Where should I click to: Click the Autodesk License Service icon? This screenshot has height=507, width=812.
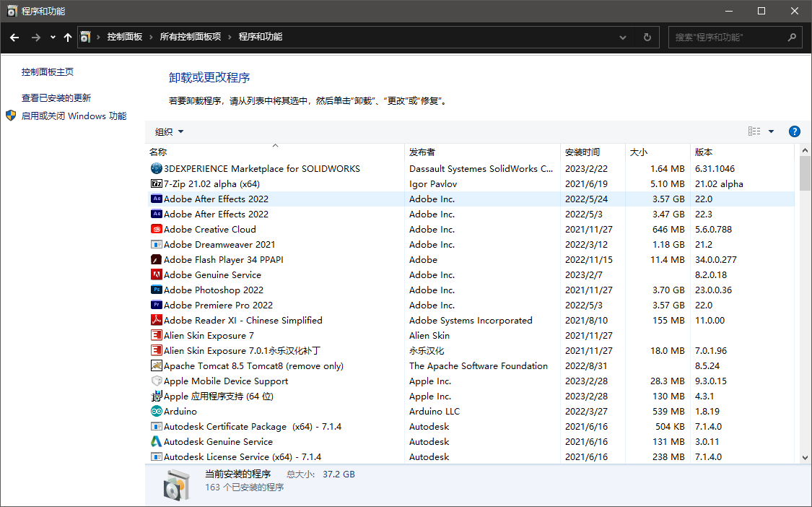pos(157,456)
